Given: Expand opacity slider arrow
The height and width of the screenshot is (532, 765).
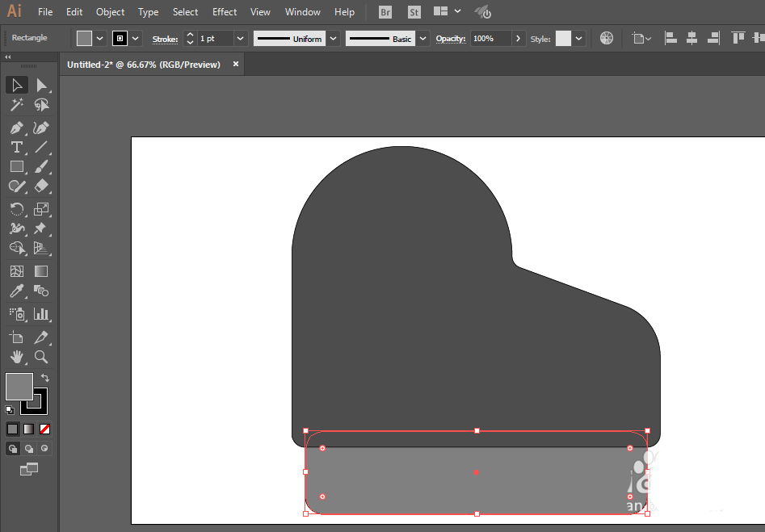Looking at the screenshot, I should tap(518, 39).
